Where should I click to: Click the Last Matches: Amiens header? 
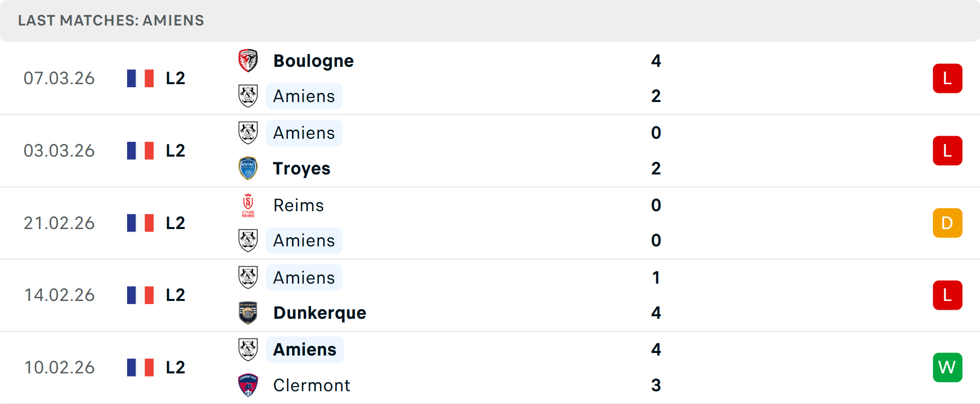pyautogui.click(x=111, y=20)
